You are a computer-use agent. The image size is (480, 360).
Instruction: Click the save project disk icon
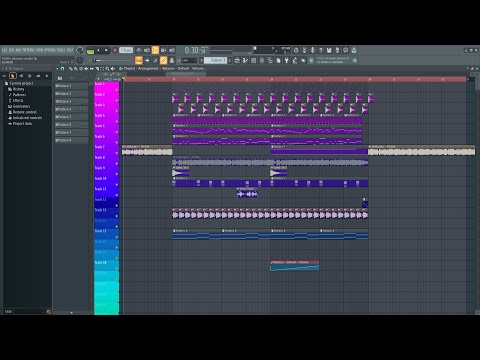[x=329, y=50]
